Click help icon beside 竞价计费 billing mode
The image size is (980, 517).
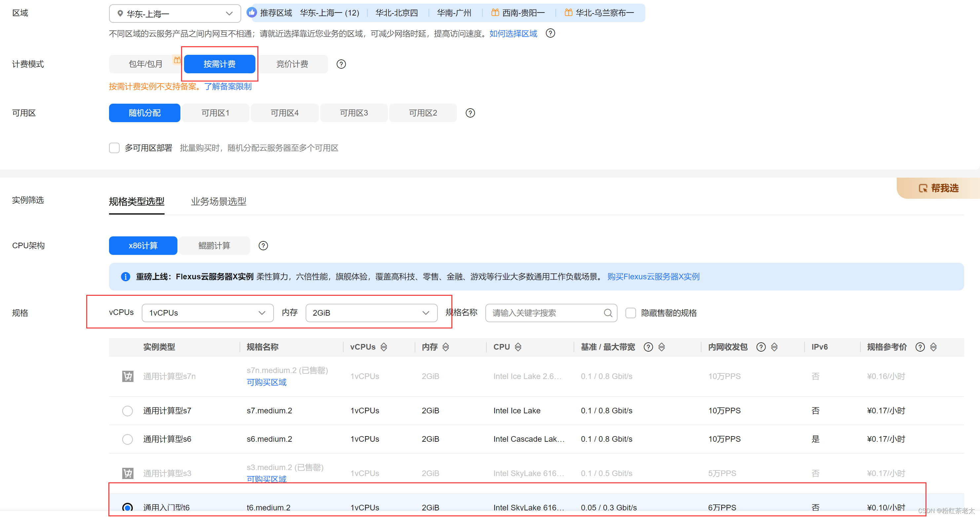[x=341, y=64]
